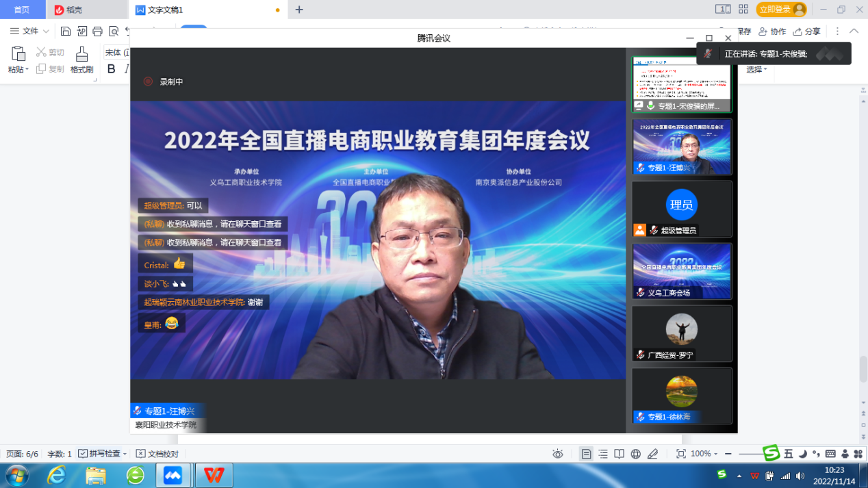Select the 义乌工商会场 participant thumbnail
This screenshot has width=868, height=488.
[682, 271]
